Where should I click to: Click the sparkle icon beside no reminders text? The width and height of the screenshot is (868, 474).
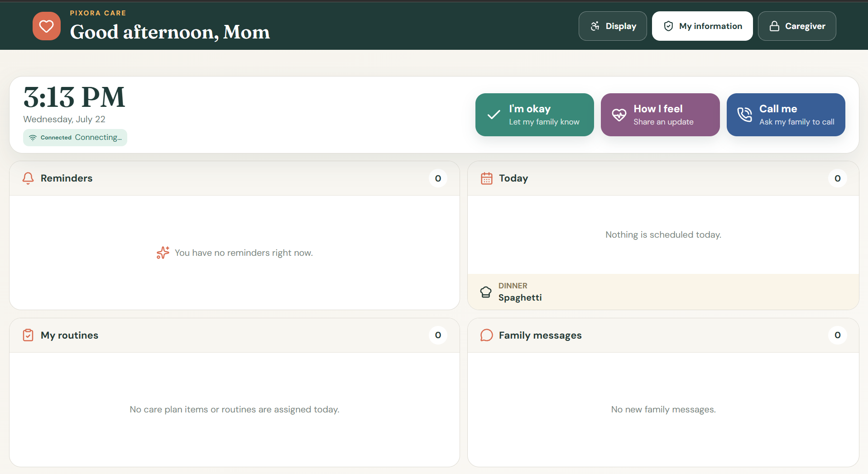click(x=163, y=253)
